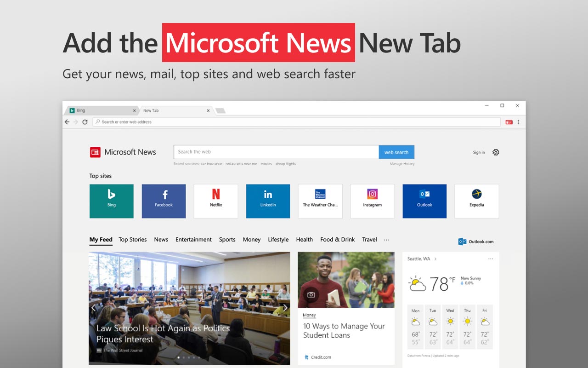Click the browser address bar

tap(296, 122)
